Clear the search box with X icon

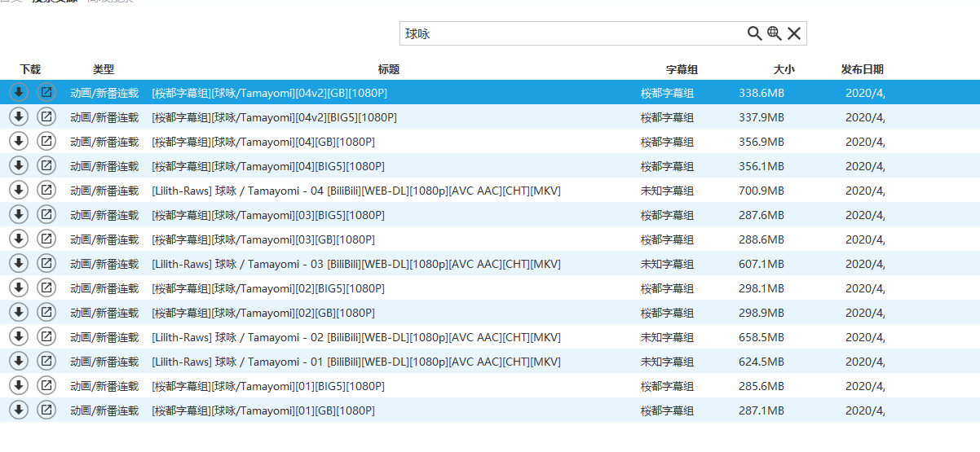click(x=793, y=33)
